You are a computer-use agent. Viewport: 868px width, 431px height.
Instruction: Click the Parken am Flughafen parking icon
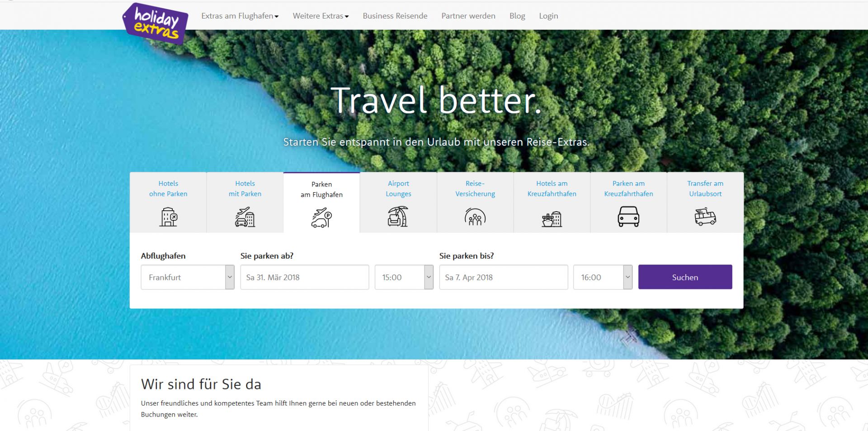point(321,218)
